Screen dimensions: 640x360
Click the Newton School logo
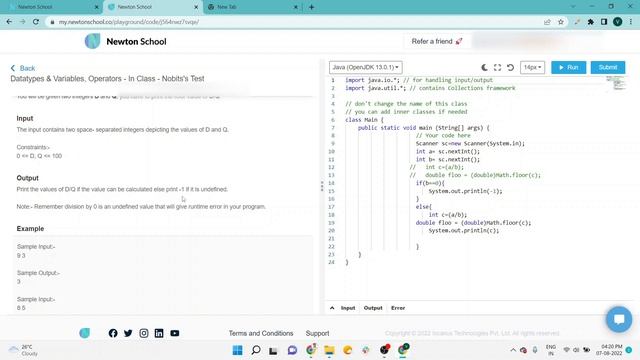(125, 41)
